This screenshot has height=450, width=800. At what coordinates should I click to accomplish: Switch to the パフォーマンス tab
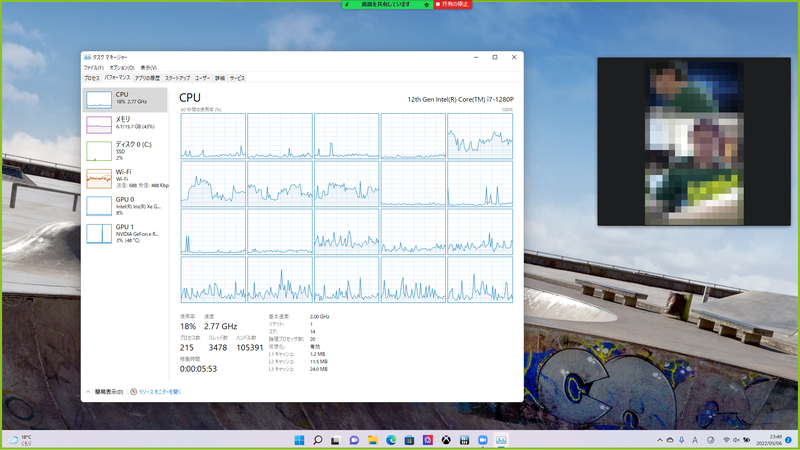117,78
